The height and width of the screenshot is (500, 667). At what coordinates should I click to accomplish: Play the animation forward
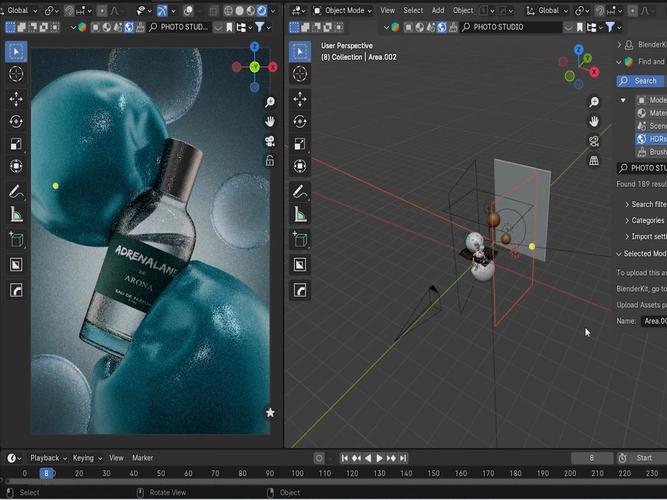pos(379,458)
